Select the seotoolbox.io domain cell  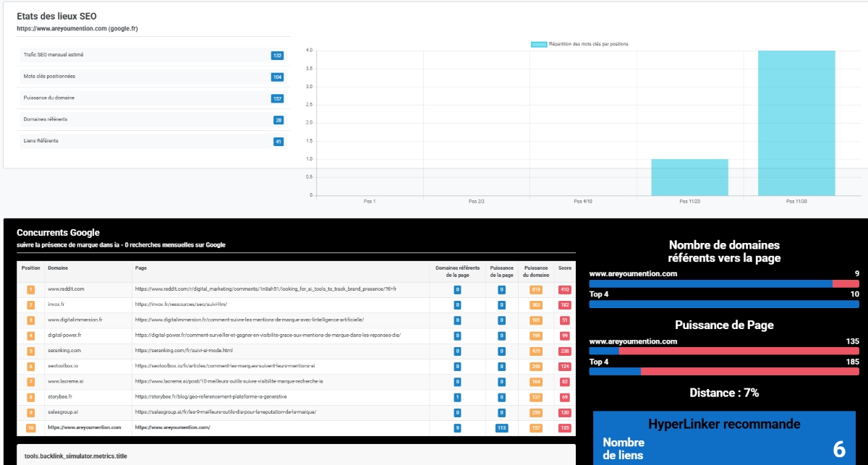(63, 366)
